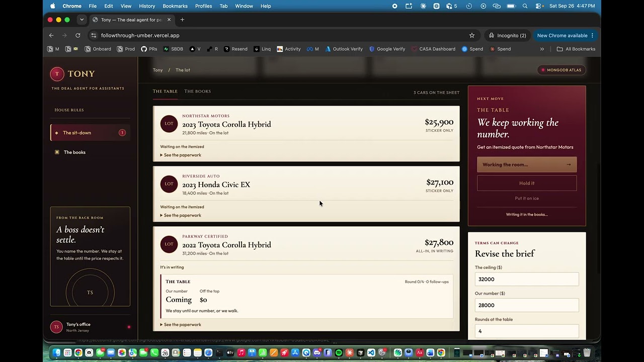Expand See the paperwork under Riverside Auto
The image size is (644, 362).
181,216
